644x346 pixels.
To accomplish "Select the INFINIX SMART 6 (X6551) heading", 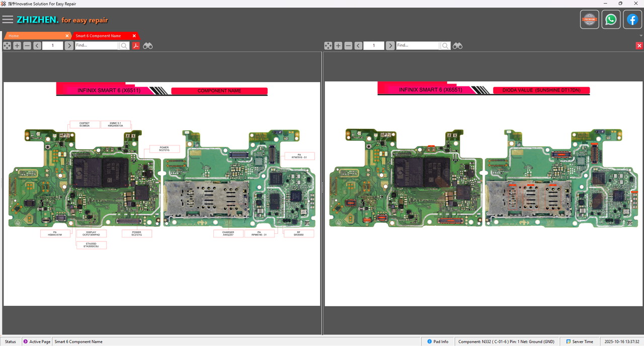I will (430, 90).
